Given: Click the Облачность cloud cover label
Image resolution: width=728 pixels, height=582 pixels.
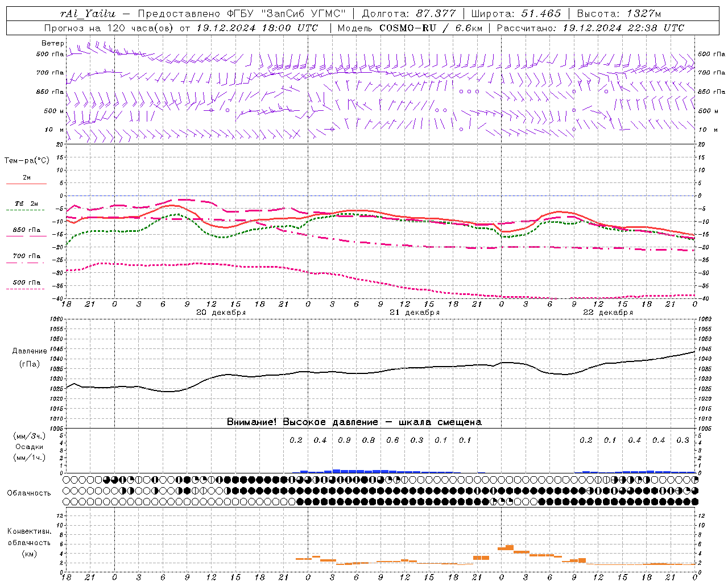Looking at the screenshot, I should coord(29,493).
